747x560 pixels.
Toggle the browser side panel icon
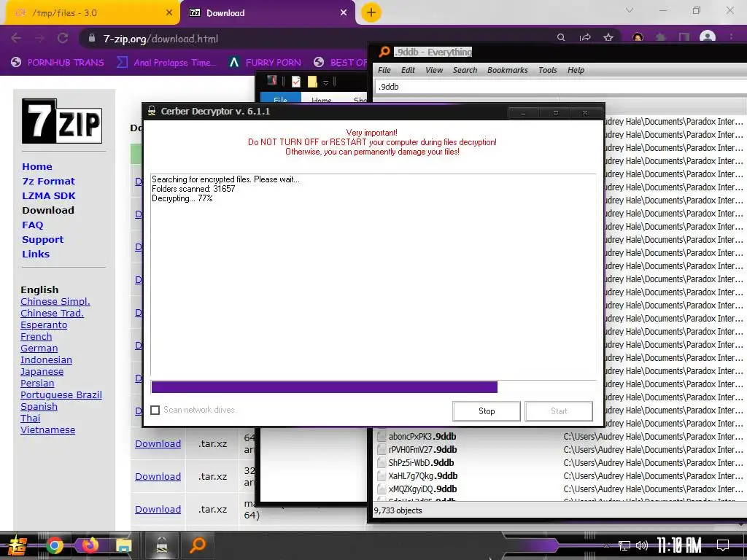684,37
